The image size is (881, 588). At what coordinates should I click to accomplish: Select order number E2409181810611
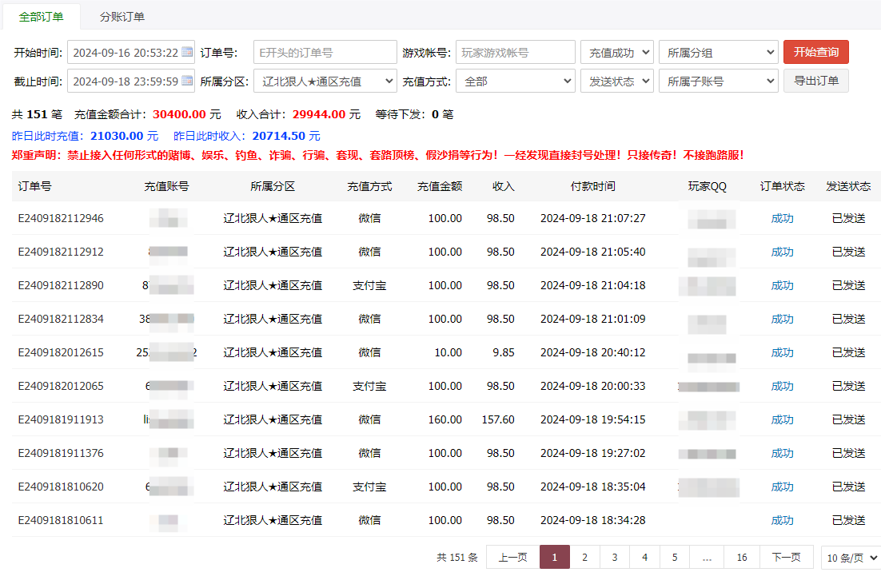(61, 521)
